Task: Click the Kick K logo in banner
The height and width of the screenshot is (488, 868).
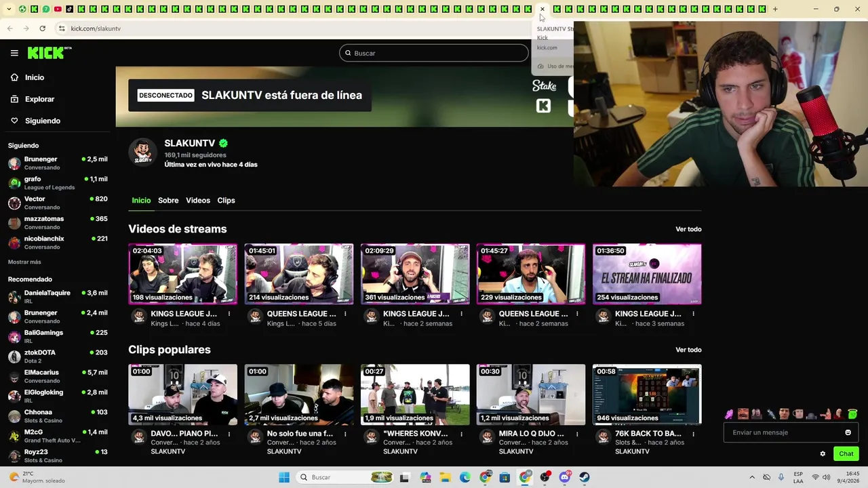Action: pos(543,106)
